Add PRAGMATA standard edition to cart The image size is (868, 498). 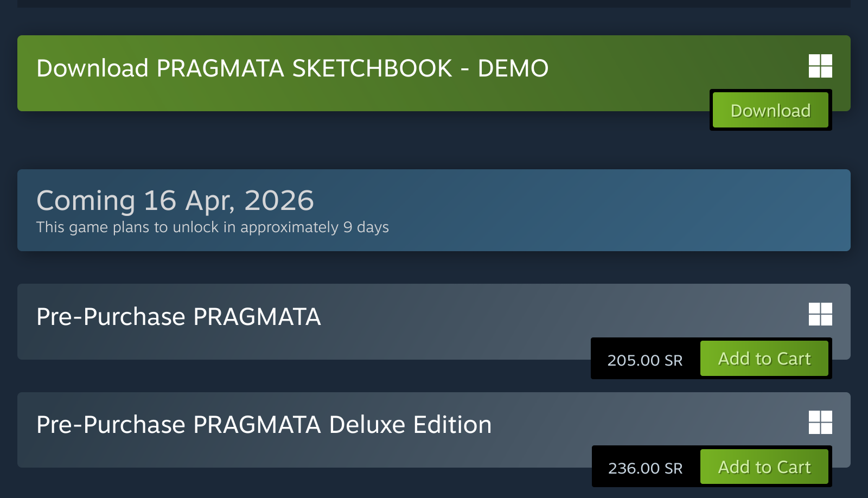764,359
